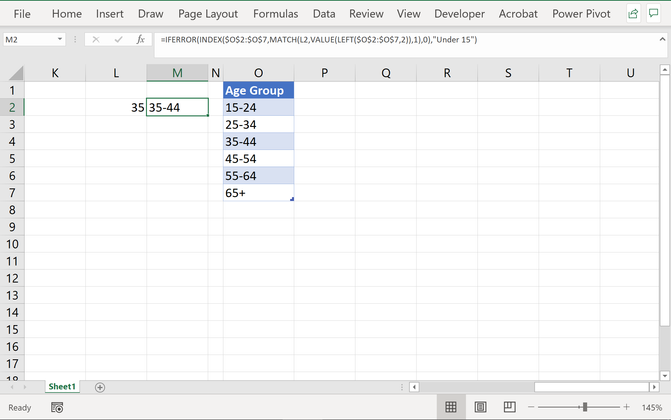The height and width of the screenshot is (420, 671).
Task: Click the horizontal scrollbar thumb
Action: coord(592,387)
